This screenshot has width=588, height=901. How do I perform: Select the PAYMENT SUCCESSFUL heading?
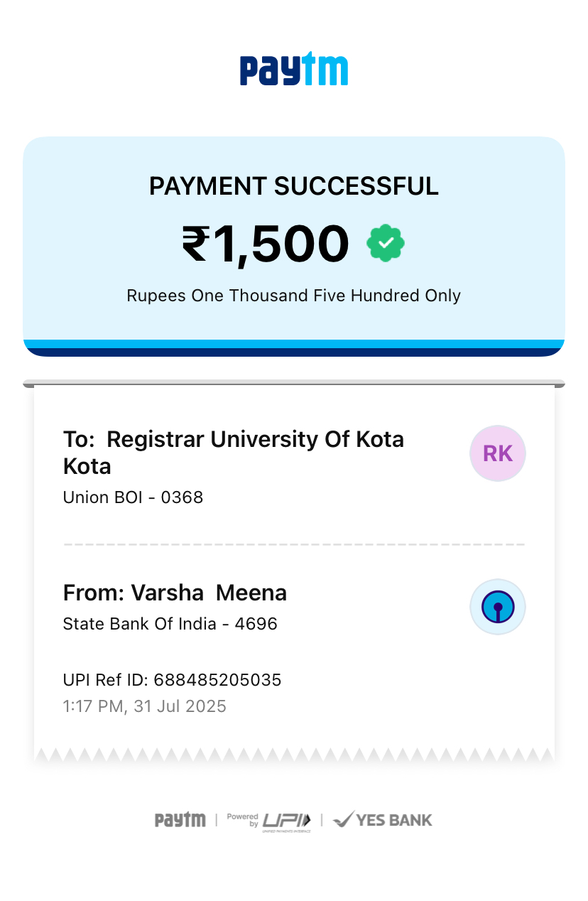294,186
